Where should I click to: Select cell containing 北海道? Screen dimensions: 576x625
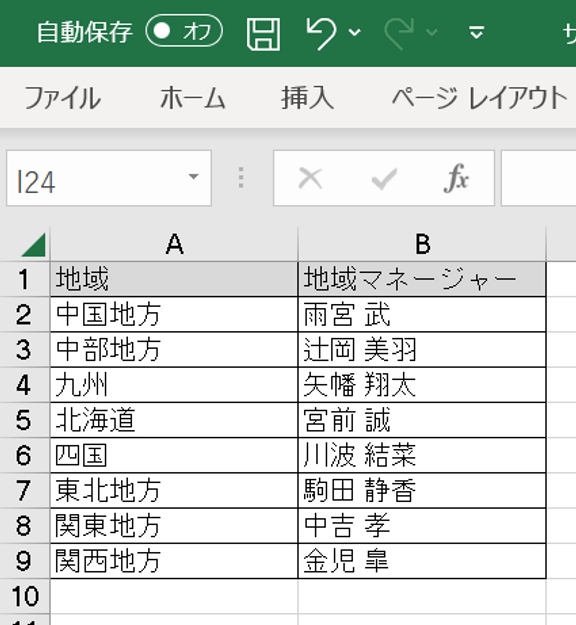(174, 420)
